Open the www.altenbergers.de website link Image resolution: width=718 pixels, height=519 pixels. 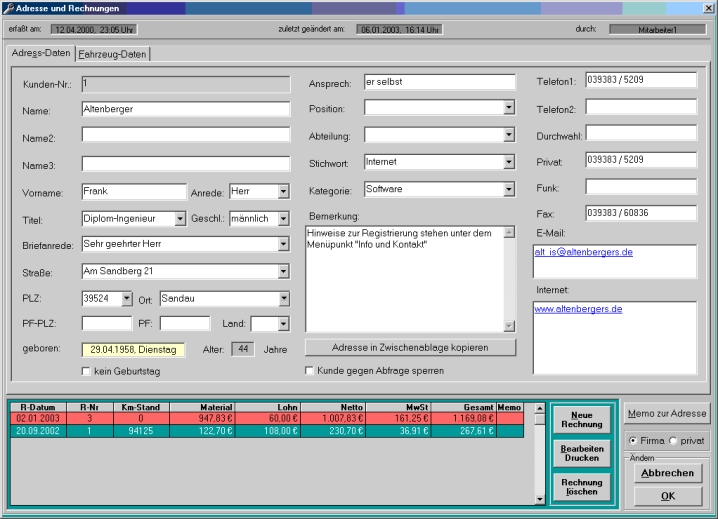pyautogui.click(x=578, y=309)
